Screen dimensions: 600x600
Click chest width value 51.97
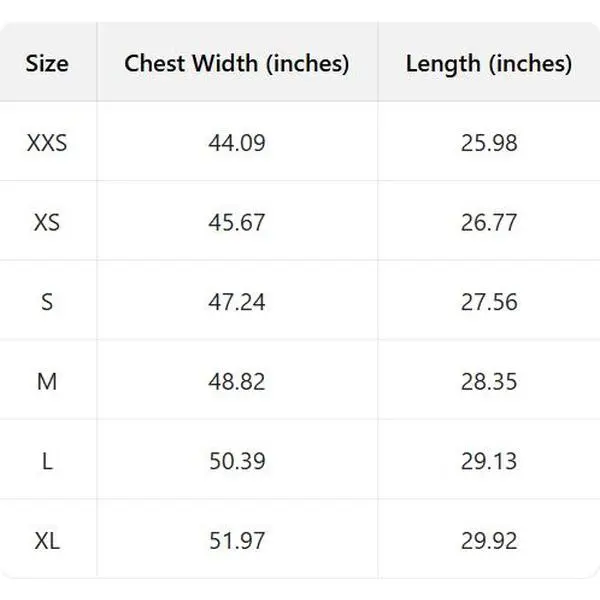[x=237, y=540]
